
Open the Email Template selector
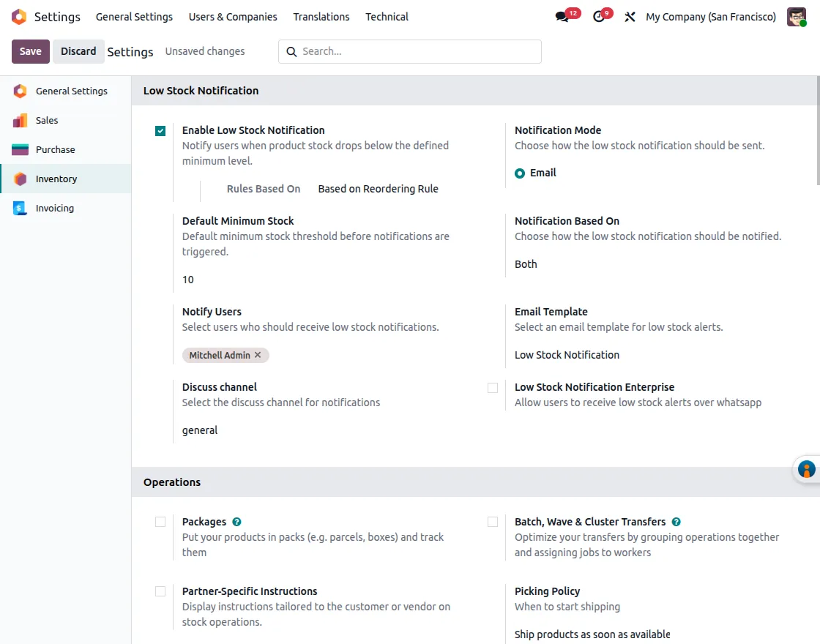pos(644,355)
